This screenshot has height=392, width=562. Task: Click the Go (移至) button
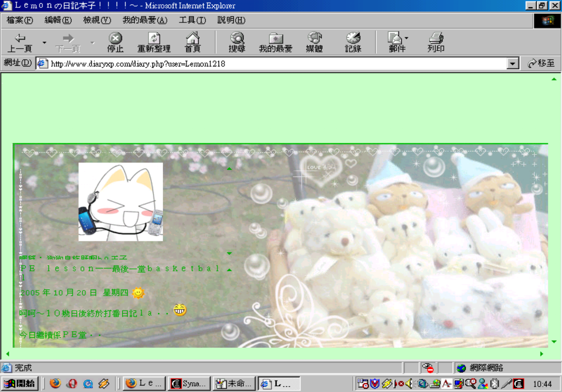[x=541, y=63]
